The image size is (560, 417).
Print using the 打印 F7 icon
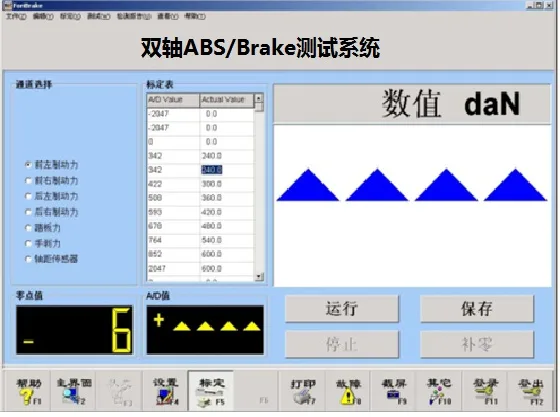(303, 392)
